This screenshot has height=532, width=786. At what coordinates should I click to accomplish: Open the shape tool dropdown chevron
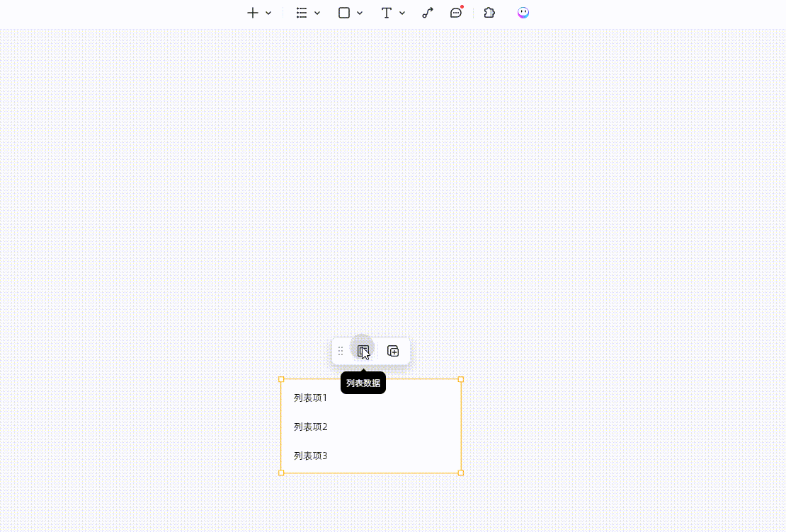(360, 13)
